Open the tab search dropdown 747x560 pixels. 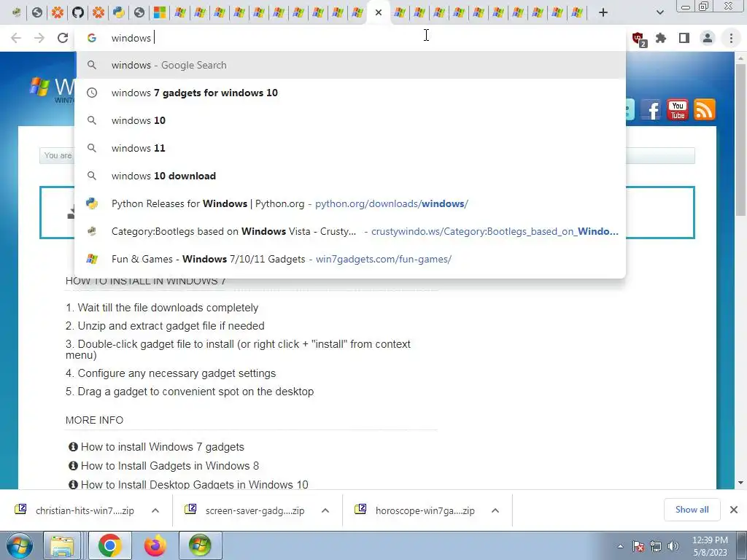coord(659,12)
